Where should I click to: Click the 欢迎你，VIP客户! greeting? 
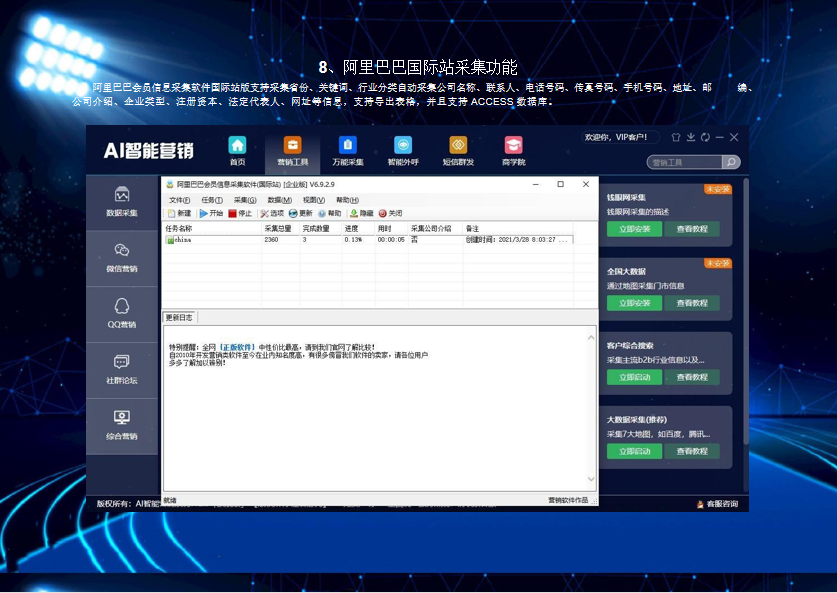[615, 137]
